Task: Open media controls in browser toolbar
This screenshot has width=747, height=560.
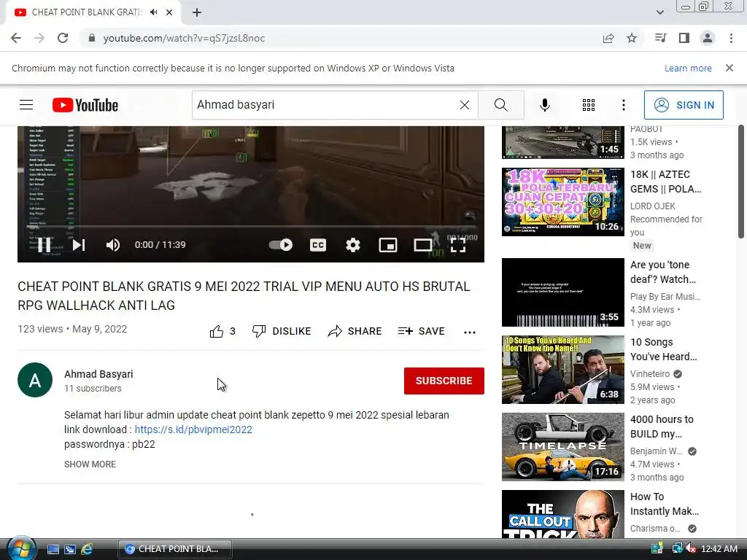Action: pyautogui.click(x=660, y=38)
